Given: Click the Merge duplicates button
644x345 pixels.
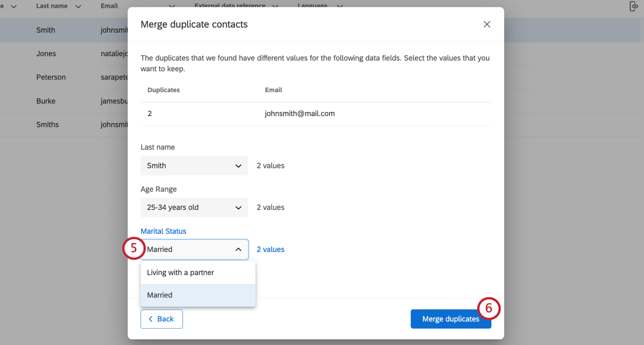Looking at the screenshot, I should (450, 319).
